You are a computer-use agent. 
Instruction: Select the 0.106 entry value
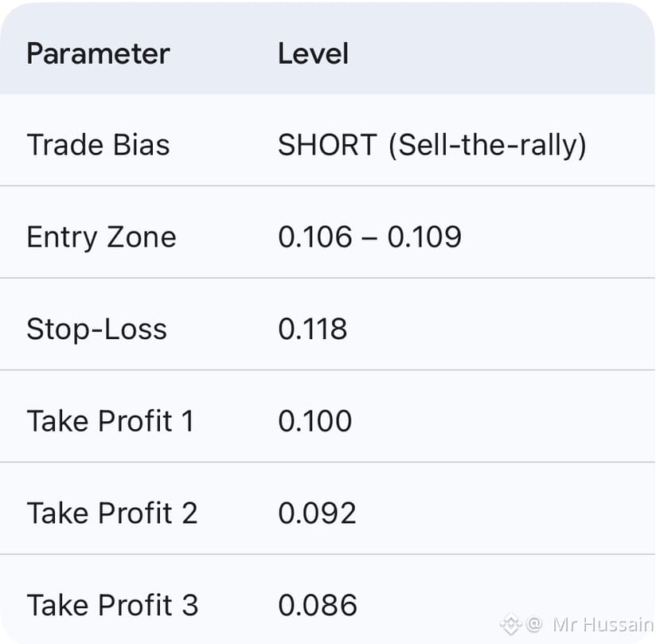click(x=314, y=237)
